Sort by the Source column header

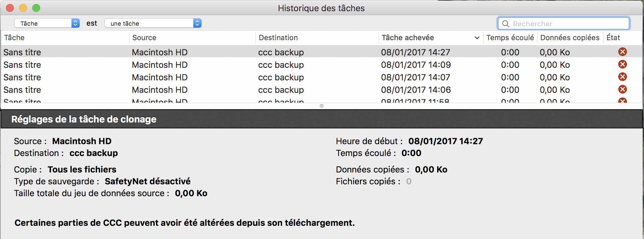pyautogui.click(x=144, y=38)
